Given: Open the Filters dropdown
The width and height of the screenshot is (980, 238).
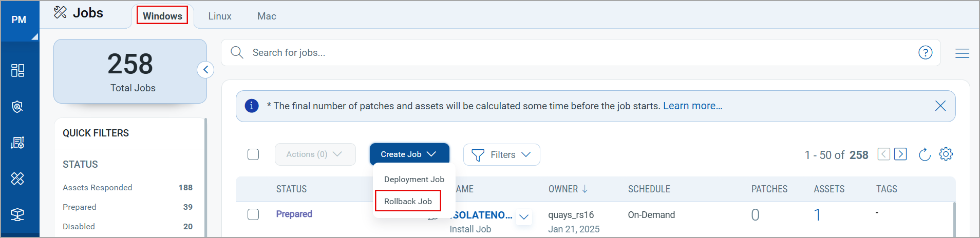Looking at the screenshot, I should pyautogui.click(x=501, y=154).
